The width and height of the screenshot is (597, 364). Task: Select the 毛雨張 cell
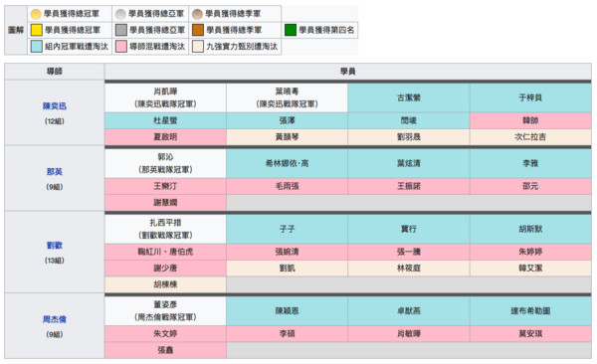click(288, 186)
